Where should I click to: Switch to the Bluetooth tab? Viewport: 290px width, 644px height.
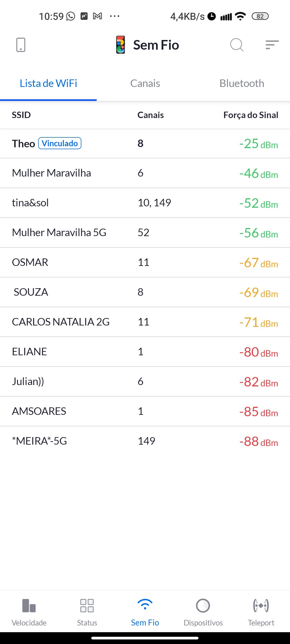coord(242,83)
